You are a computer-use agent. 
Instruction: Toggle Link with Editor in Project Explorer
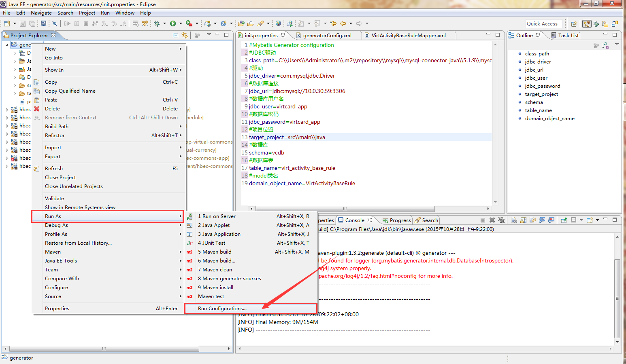(185, 35)
